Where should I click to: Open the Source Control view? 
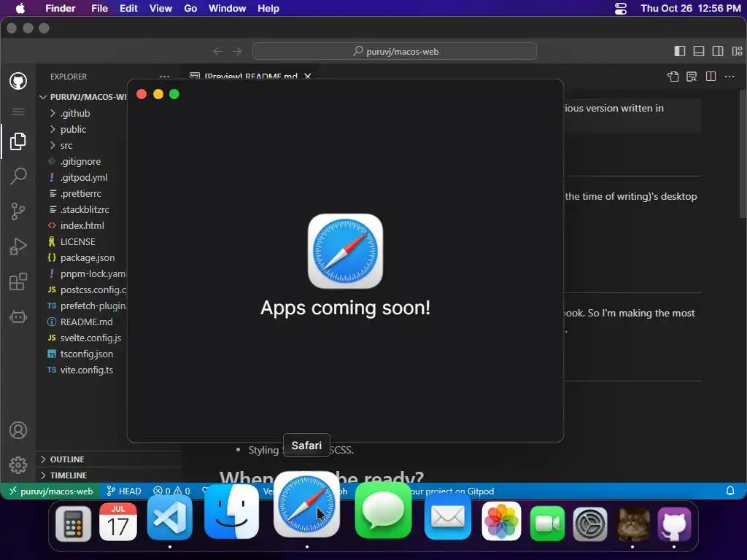tap(18, 211)
